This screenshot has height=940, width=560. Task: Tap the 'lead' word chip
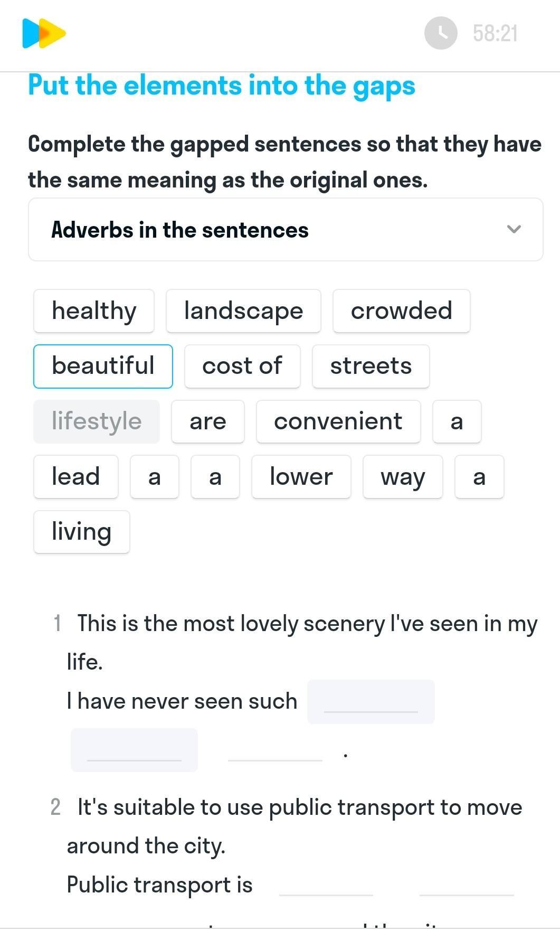[x=76, y=477]
